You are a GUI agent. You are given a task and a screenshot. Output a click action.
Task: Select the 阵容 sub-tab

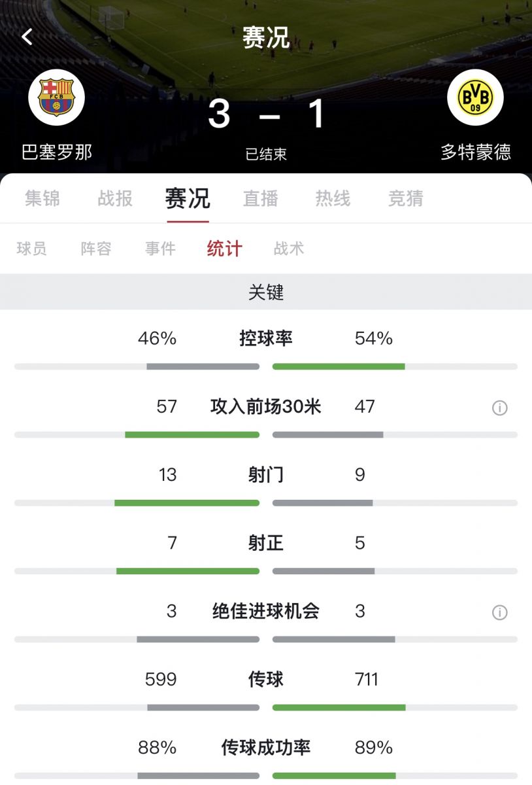pos(96,249)
